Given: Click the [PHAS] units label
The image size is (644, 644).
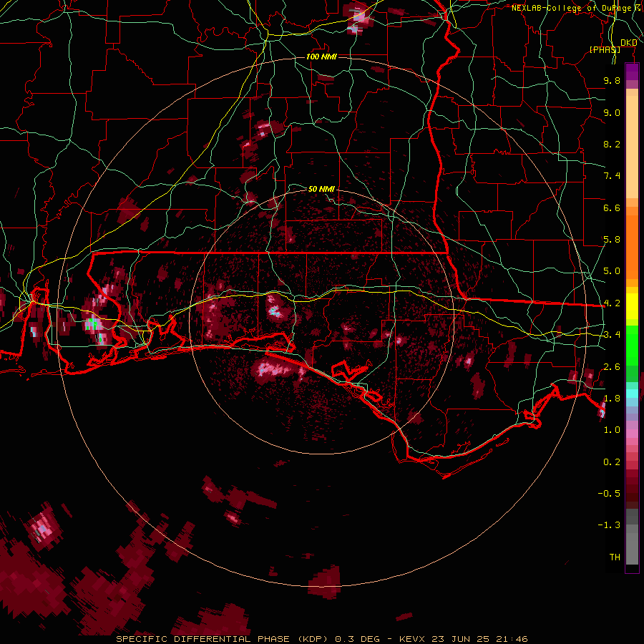Looking at the screenshot, I should 605,49.
